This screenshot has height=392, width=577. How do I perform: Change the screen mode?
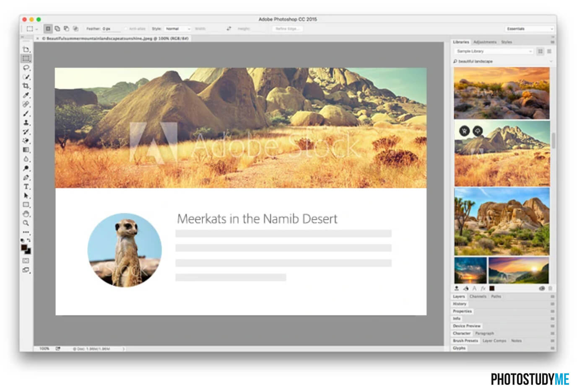tap(26, 270)
